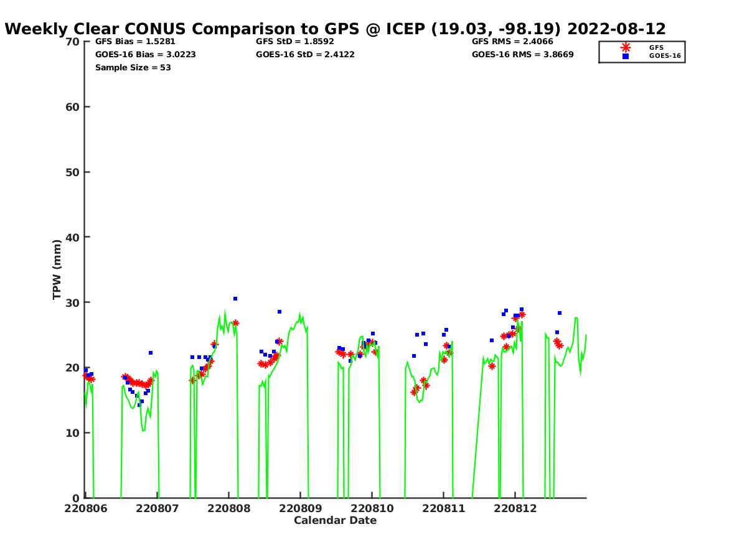Screen dimensions: 747x560
Task: Select the GFS RMS = 2.4066 text
Action: [x=512, y=42]
